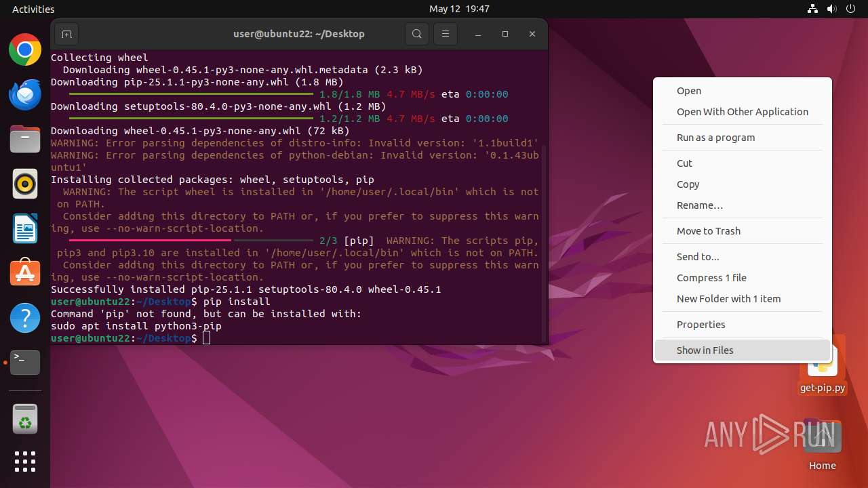Choose Open in the context menu
The width and height of the screenshot is (868, 488).
pos(743,91)
